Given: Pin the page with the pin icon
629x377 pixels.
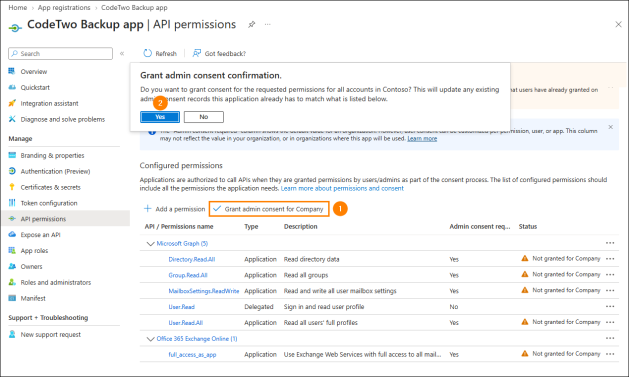Looking at the screenshot, I should (x=252, y=24).
